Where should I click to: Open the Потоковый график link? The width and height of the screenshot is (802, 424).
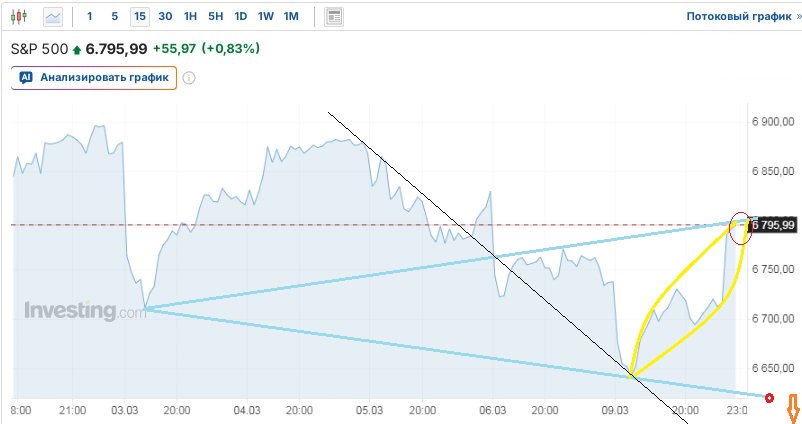(x=738, y=17)
